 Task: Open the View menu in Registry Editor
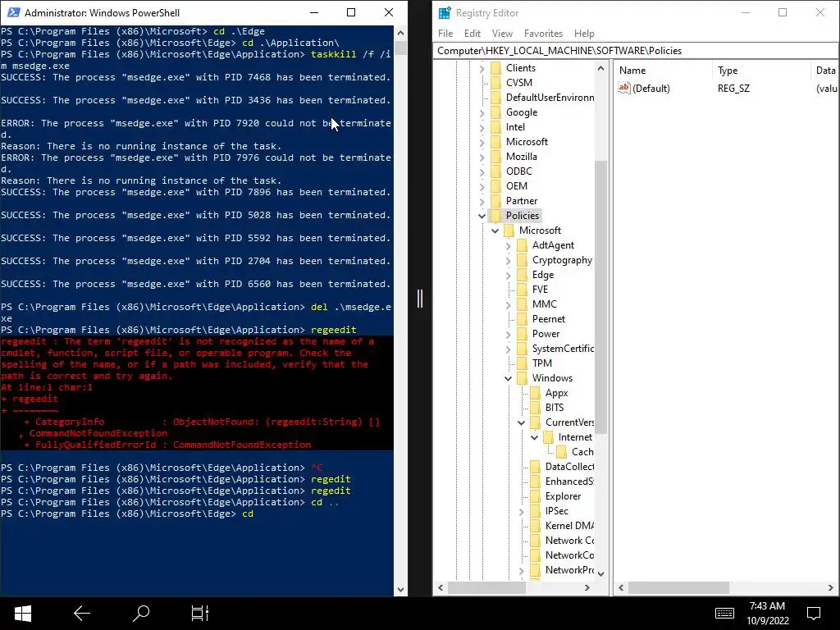pos(502,33)
